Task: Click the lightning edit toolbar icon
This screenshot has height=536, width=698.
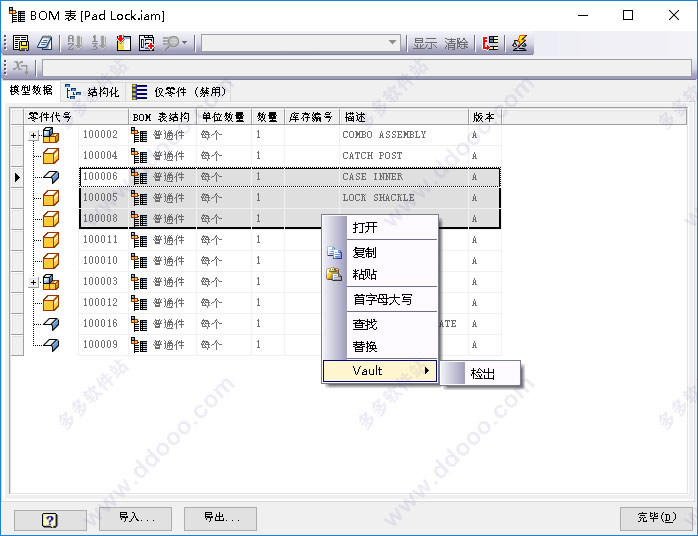Action: [x=519, y=43]
